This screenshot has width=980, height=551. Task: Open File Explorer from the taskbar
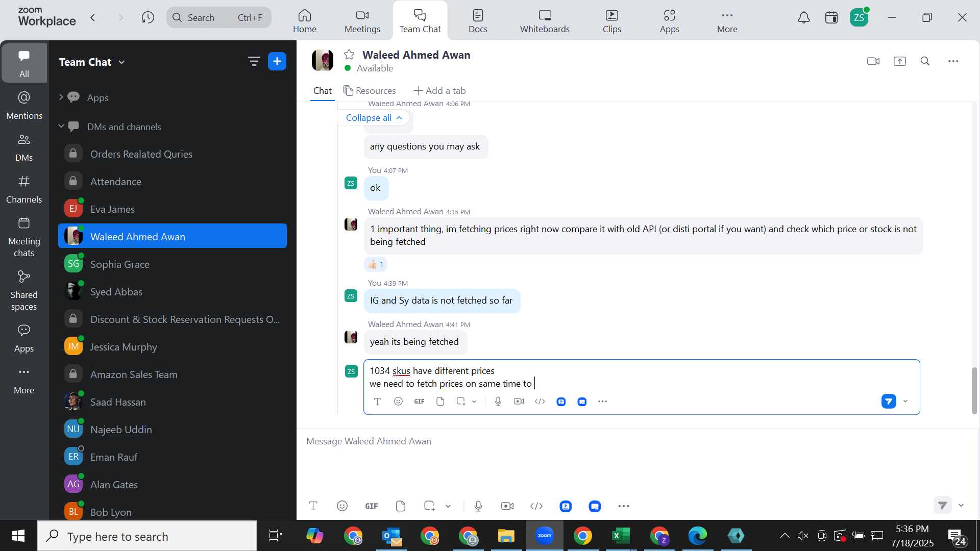pyautogui.click(x=506, y=536)
